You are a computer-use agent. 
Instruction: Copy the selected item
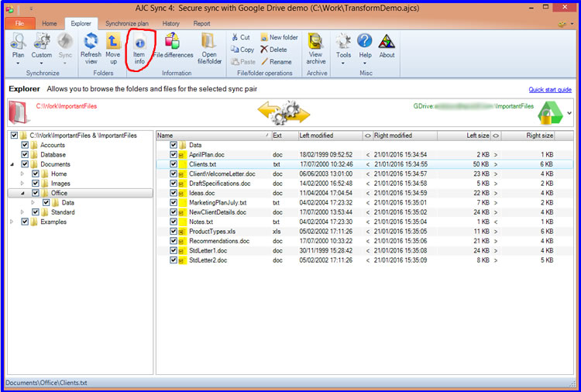pos(242,50)
